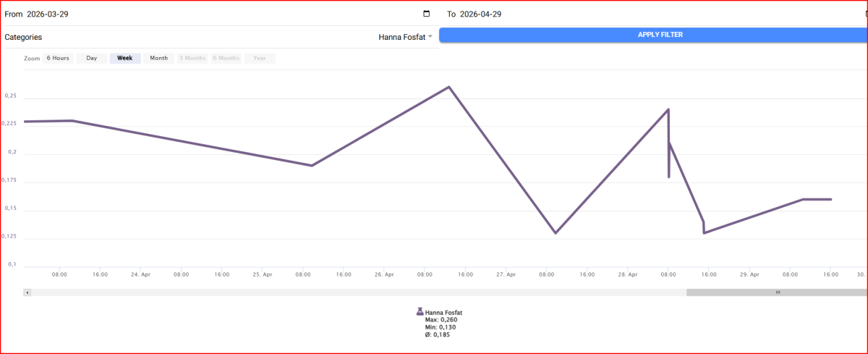Click the scrollbar left arrow button
868x354 pixels.
(27, 292)
